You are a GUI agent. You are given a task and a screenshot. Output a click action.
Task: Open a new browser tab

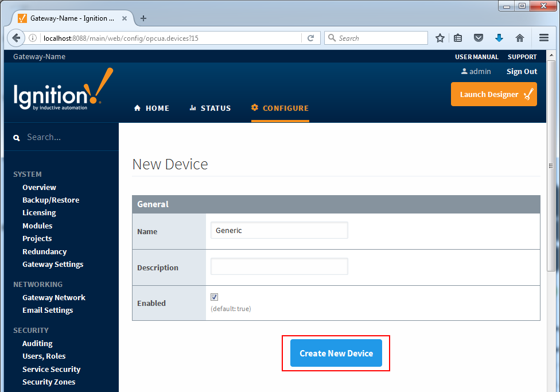(x=143, y=18)
